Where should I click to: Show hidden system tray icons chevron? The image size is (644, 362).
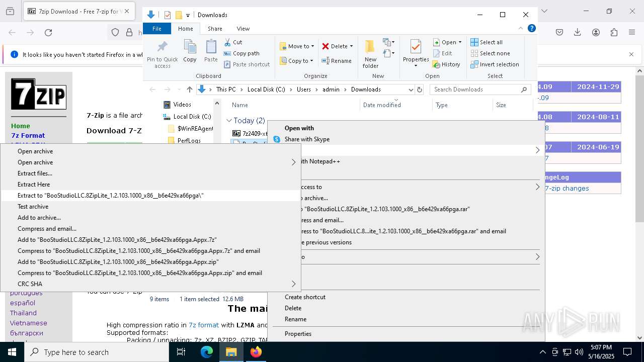tap(542, 352)
